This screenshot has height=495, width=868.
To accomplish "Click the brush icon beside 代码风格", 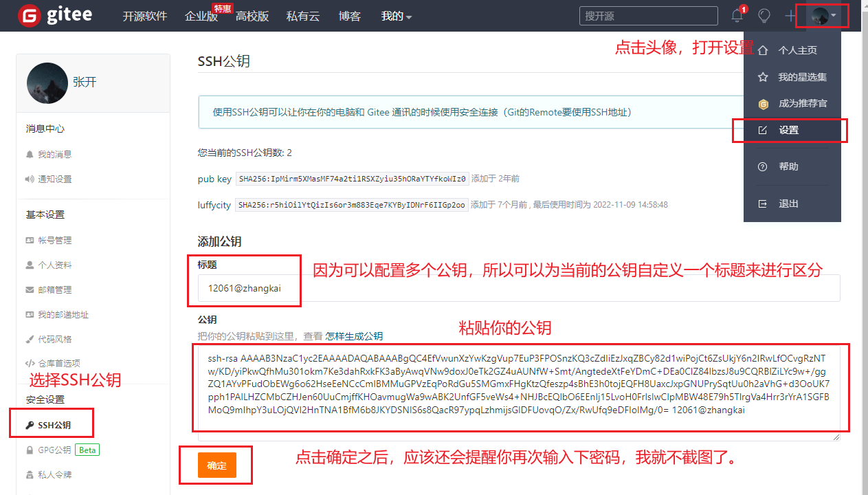I will tap(30, 340).
